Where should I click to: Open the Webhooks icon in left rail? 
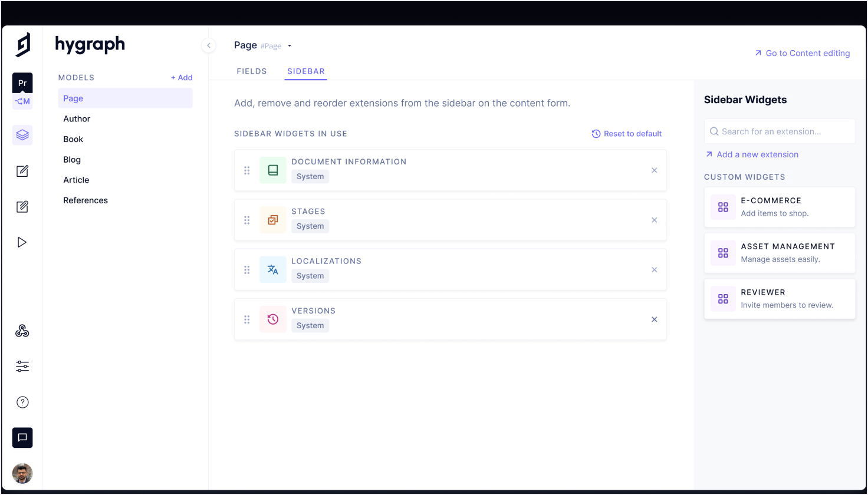click(22, 331)
